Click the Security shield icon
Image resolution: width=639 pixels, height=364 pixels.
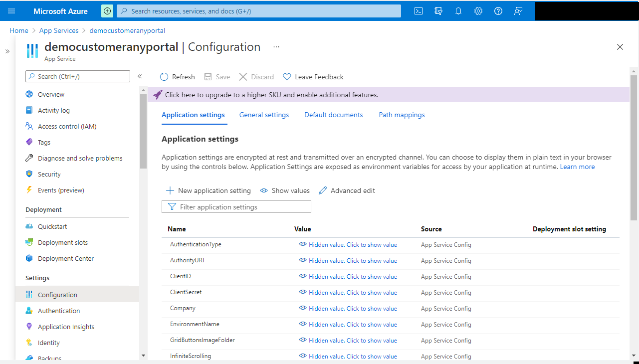29,174
